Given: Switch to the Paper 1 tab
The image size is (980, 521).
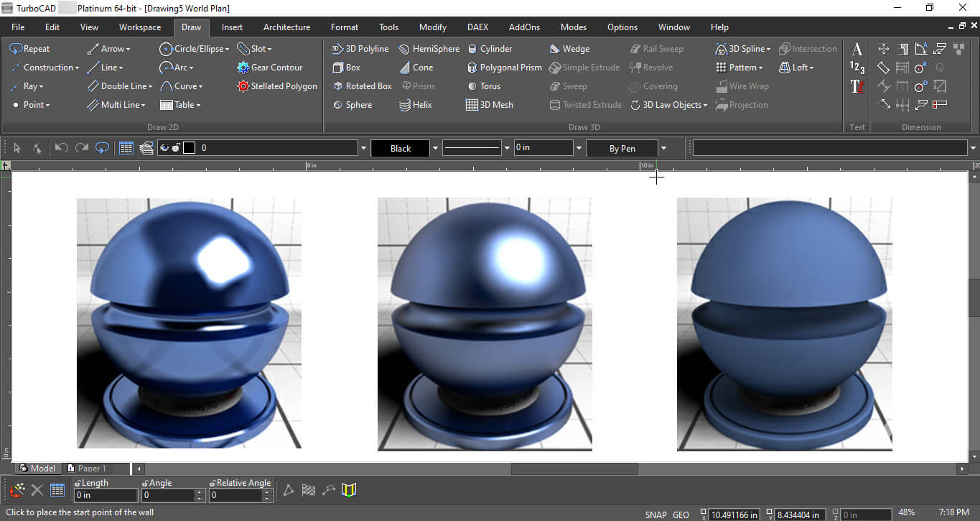Looking at the screenshot, I should coord(92,469).
